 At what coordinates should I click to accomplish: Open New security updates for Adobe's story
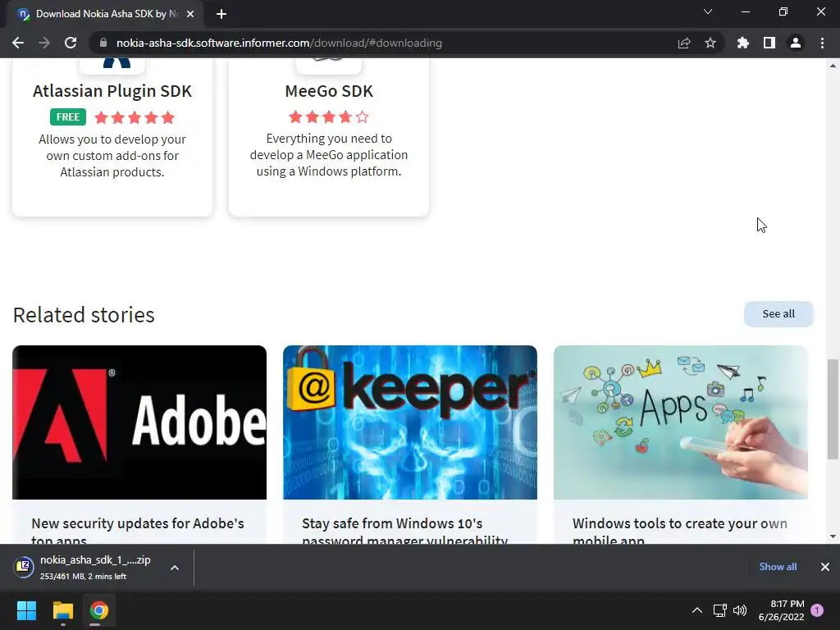coord(138,530)
